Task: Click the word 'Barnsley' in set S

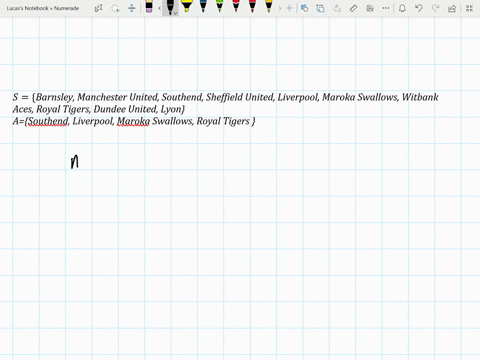Action: click(x=55, y=97)
